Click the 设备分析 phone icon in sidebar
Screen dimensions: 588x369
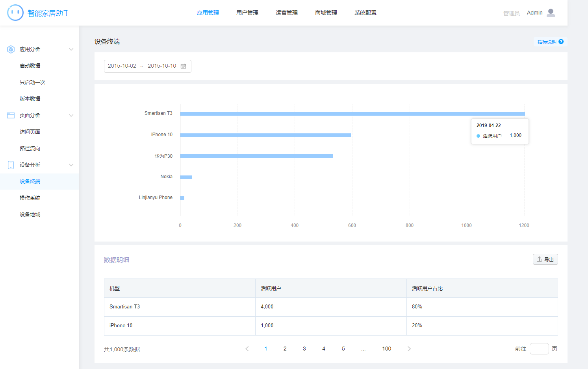click(x=11, y=165)
